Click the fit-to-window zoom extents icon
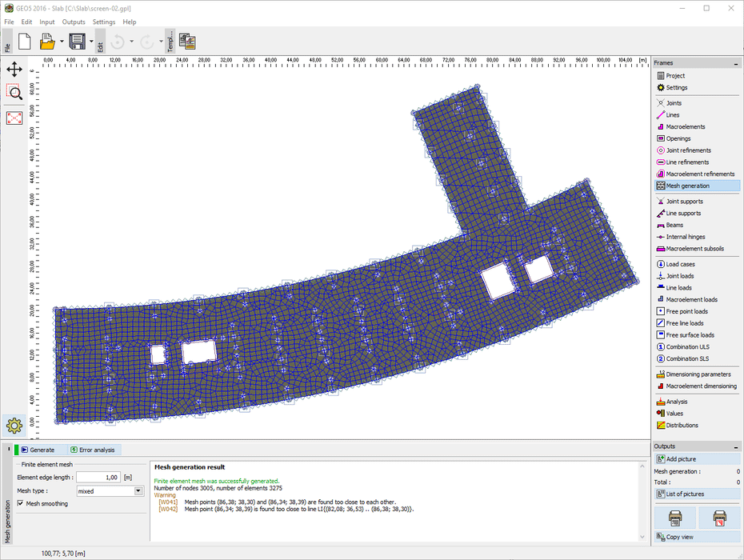Viewport: 744px width, 560px height. point(14,118)
